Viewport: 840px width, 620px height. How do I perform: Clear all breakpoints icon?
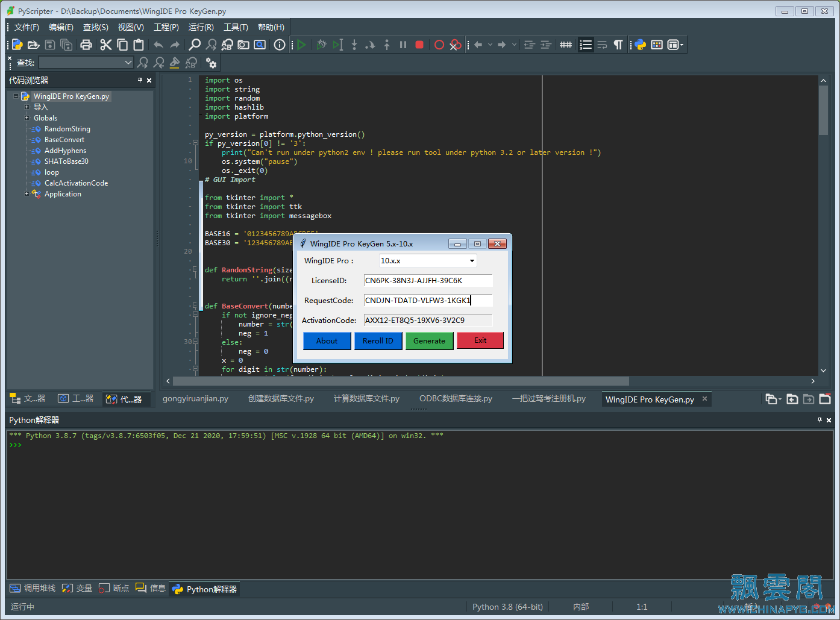pos(456,45)
